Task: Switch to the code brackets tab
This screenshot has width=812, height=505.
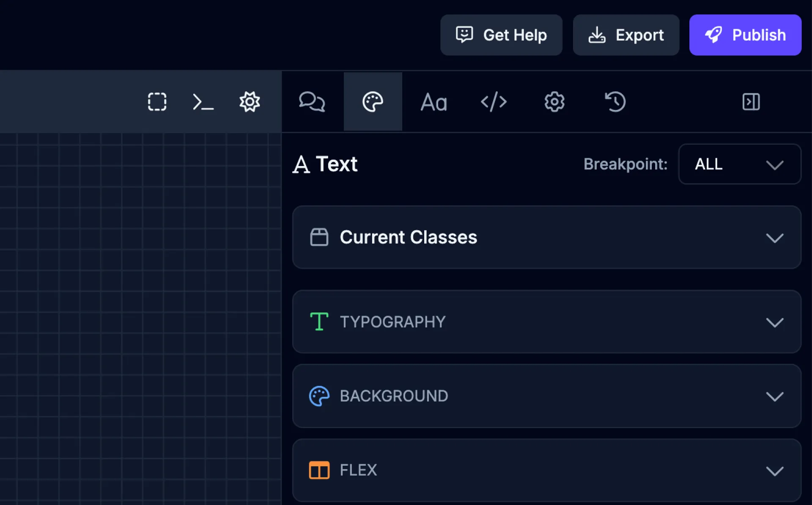Action: [494, 102]
